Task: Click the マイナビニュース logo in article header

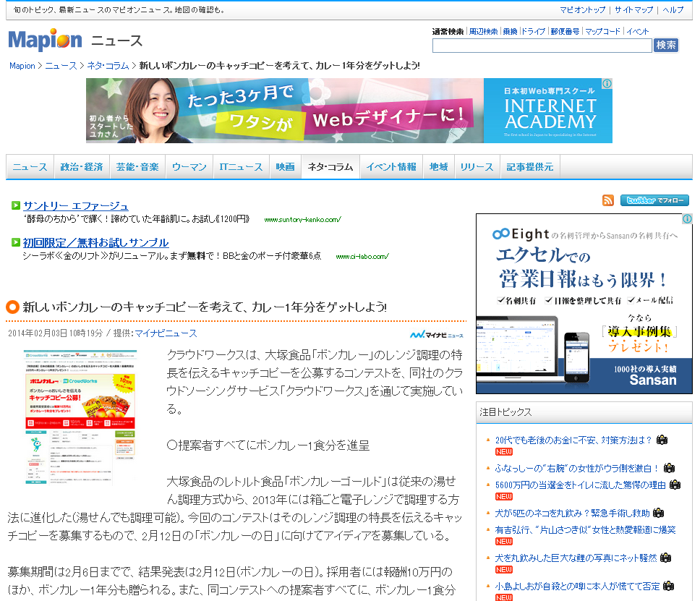Action: click(x=437, y=334)
